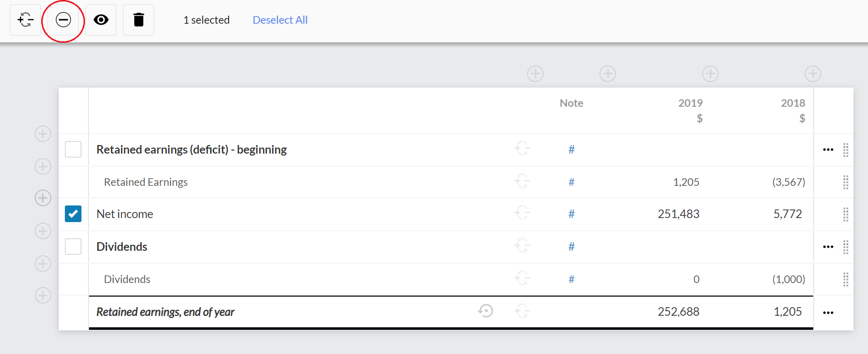The width and height of the screenshot is (868, 354).
Task: Click the revert icon on Retained earnings end row
Action: 485,311
